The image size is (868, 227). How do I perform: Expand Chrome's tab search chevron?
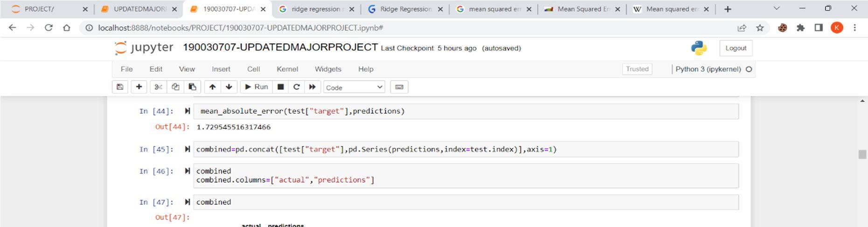click(777, 8)
